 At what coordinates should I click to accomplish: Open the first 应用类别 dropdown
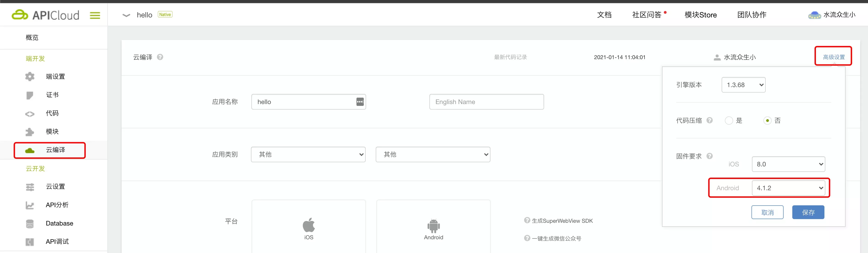[x=308, y=154]
